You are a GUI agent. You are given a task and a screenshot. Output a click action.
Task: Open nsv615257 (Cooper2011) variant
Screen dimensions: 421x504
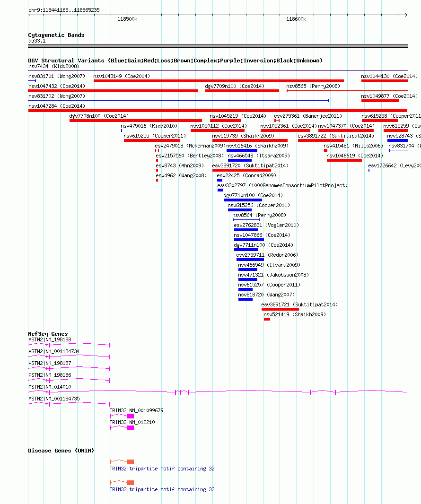click(269, 286)
